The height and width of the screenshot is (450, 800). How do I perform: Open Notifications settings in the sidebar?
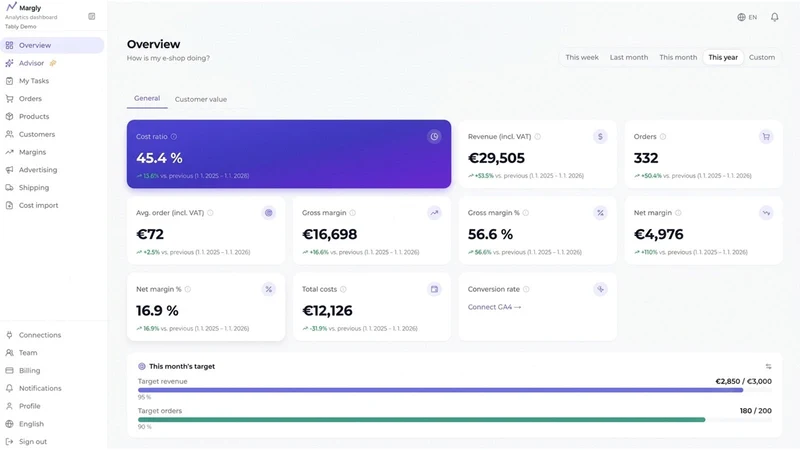[x=52, y=388]
